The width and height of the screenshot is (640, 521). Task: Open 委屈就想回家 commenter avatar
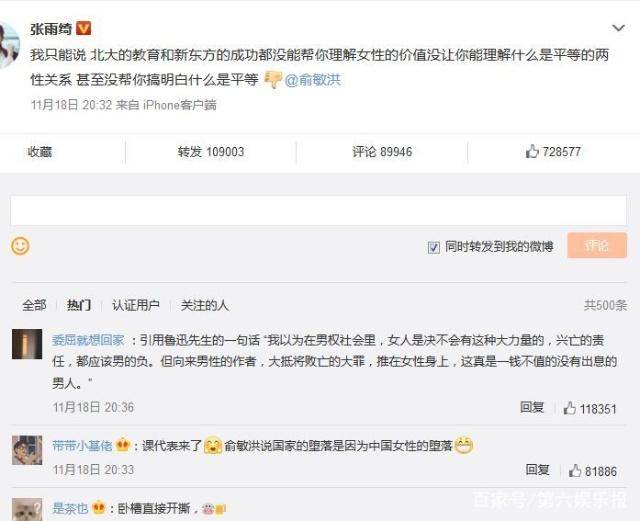coord(26,344)
